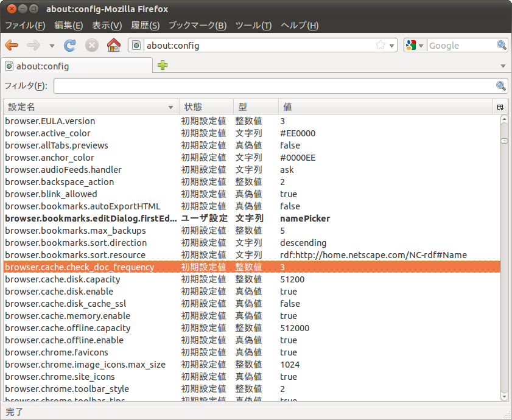Sort by the 設定名 column header
Image resolution: width=512 pixels, height=420 pixels.
[x=91, y=107]
